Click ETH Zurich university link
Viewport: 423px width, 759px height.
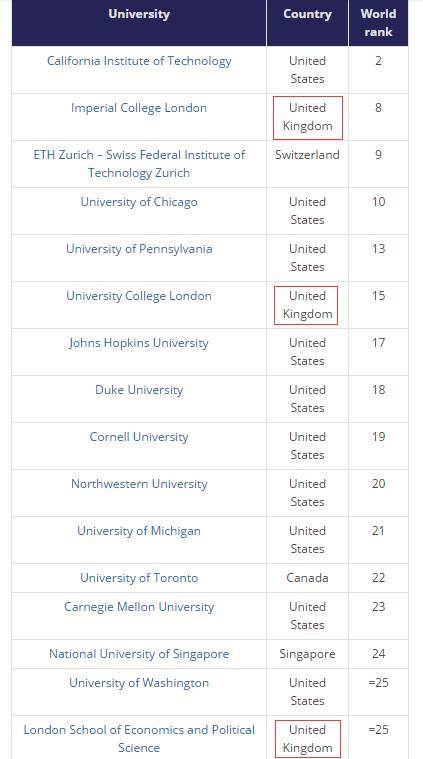point(139,164)
